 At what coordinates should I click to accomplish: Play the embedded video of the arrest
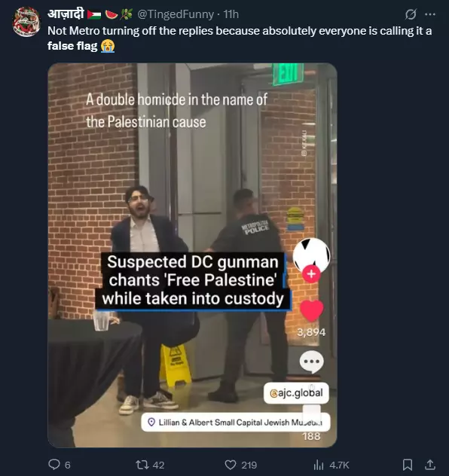pyautogui.click(x=192, y=255)
